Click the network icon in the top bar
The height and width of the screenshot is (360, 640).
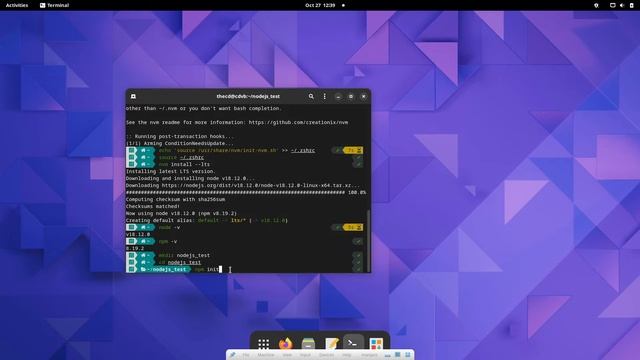click(613, 5)
